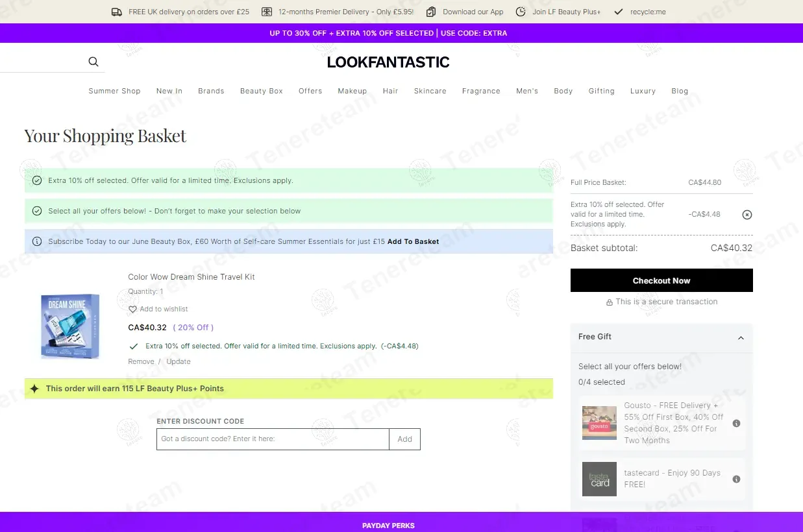Click the LOOKFANTASTIC logo
803x532 pixels.
(x=388, y=62)
